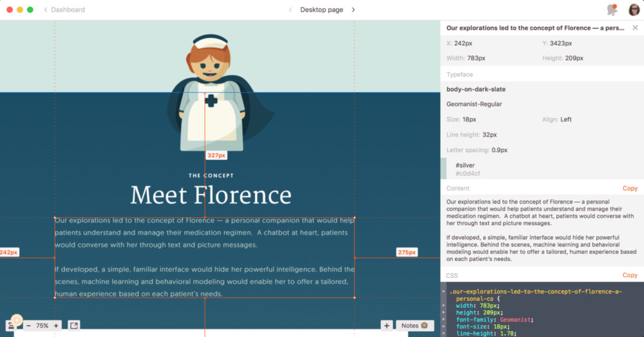Zoom in with the plus button
Image resolution: width=644 pixels, height=337 pixels.
pos(56,325)
